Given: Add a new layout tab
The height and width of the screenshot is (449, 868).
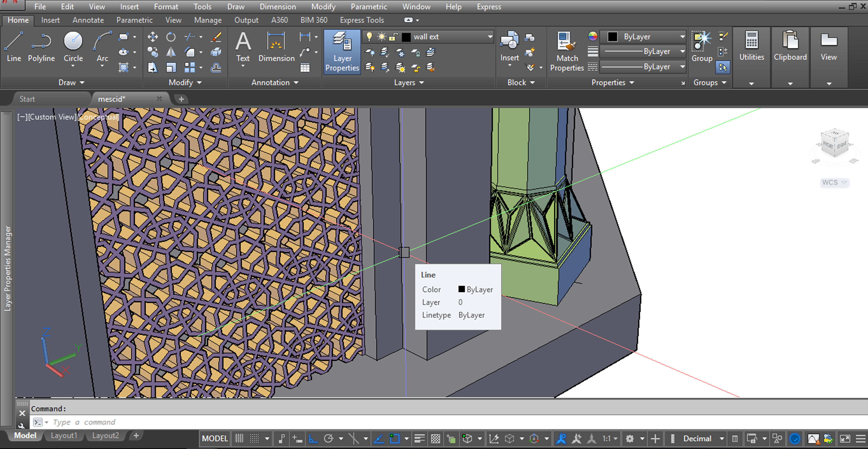Looking at the screenshot, I should (x=136, y=436).
